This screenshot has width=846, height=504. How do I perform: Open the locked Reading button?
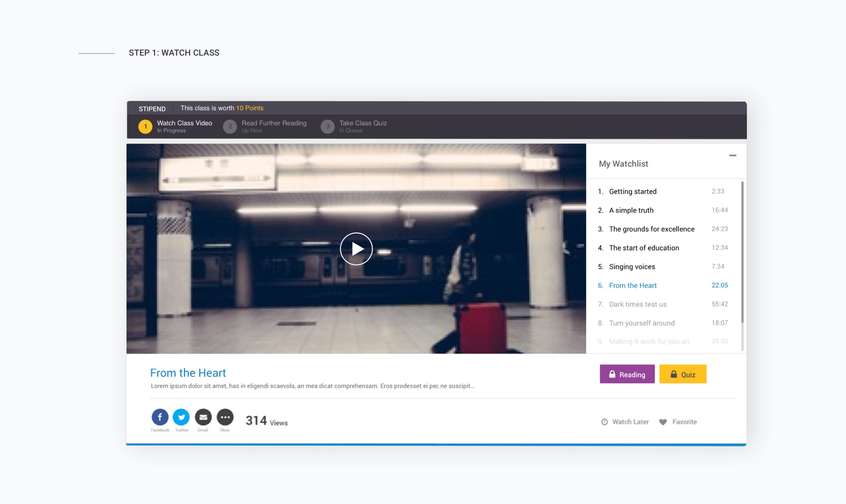point(627,374)
